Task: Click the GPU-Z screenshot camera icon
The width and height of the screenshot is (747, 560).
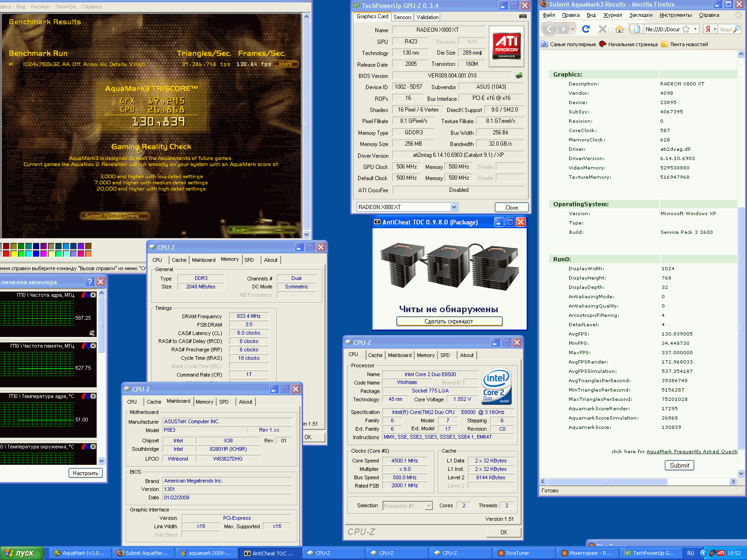Action: pos(523,16)
